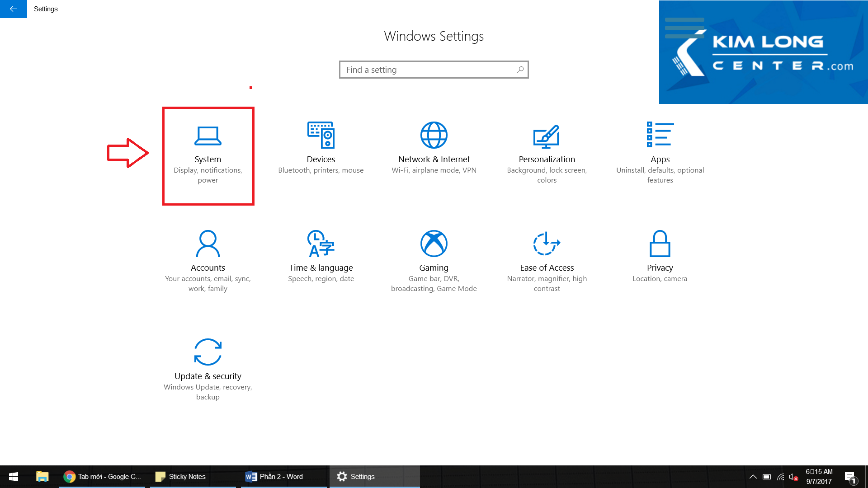Open the Windows Start menu
The width and height of the screenshot is (868, 488).
click(x=14, y=477)
